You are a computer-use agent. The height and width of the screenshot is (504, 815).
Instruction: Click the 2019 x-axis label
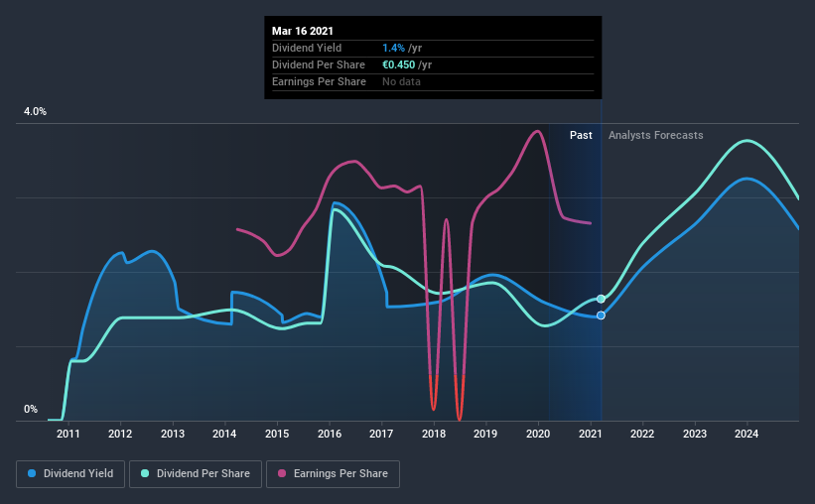point(485,434)
